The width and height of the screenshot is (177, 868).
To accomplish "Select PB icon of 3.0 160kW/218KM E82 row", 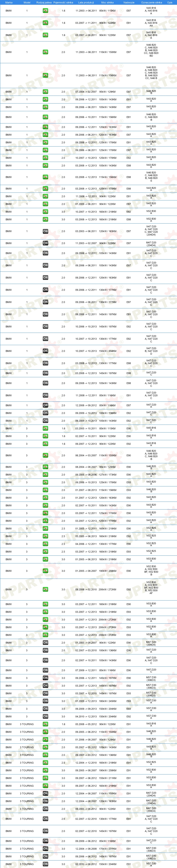I will (x=45, y=212).
